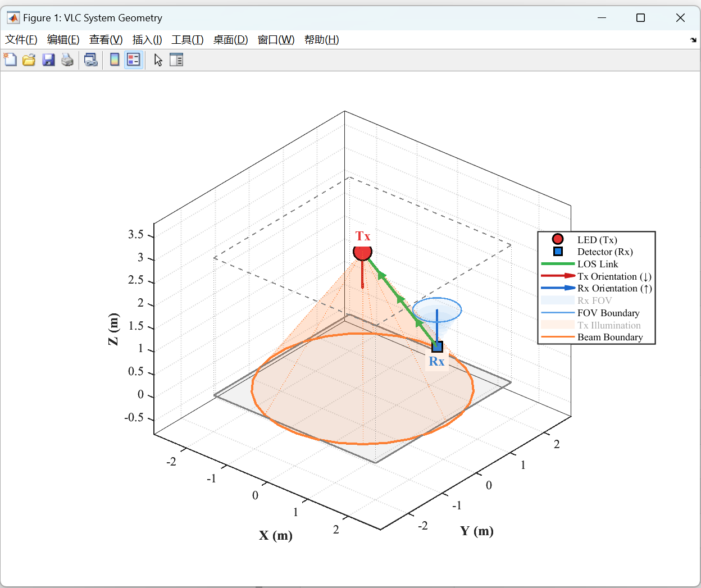Screen dimensions: 701x588
Task: Select the X (m) axis label
Action: [x=276, y=535]
